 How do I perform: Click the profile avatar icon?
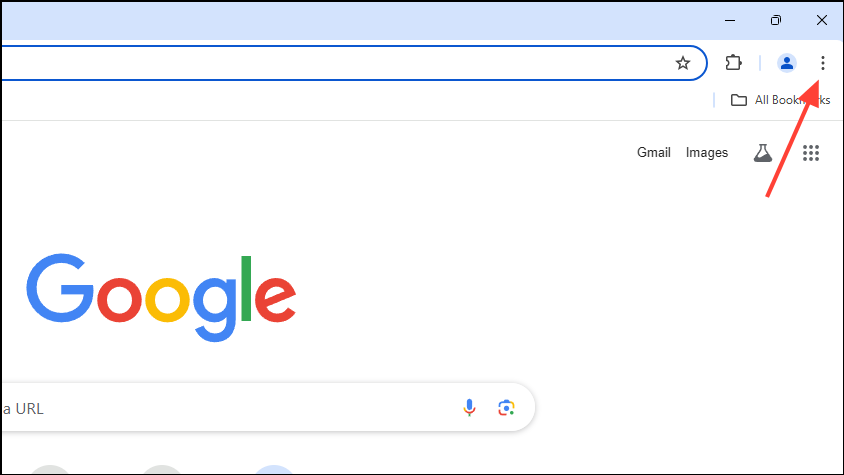pyautogui.click(x=787, y=63)
